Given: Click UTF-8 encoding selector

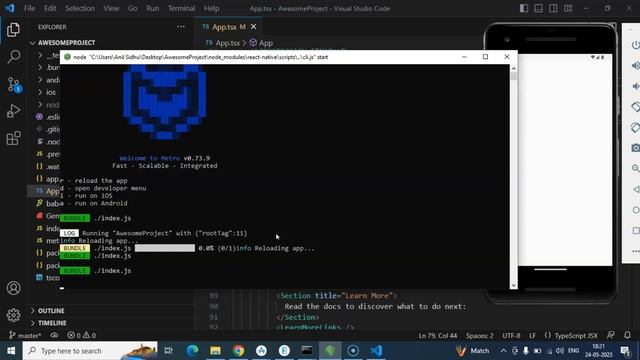Looking at the screenshot, I should pos(511,336).
